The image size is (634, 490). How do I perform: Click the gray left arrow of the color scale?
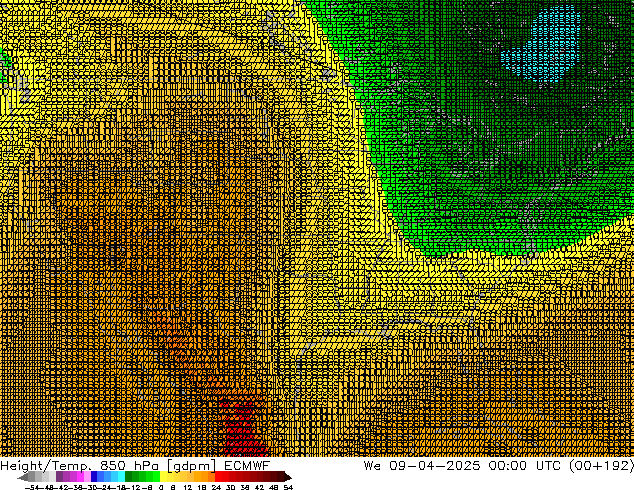pyautogui.click(x=22, y=477)
